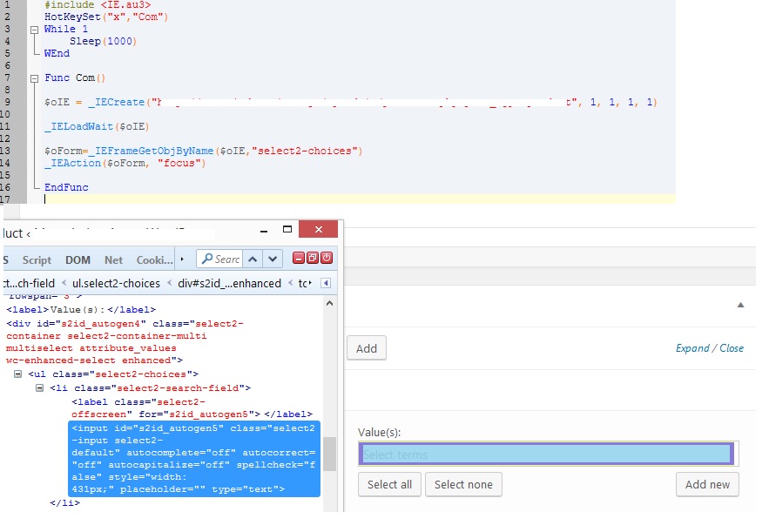Select ul.select2-choices in the breadcrumb
This screenshot has width=769, height=532.
(x=116, y=283)
